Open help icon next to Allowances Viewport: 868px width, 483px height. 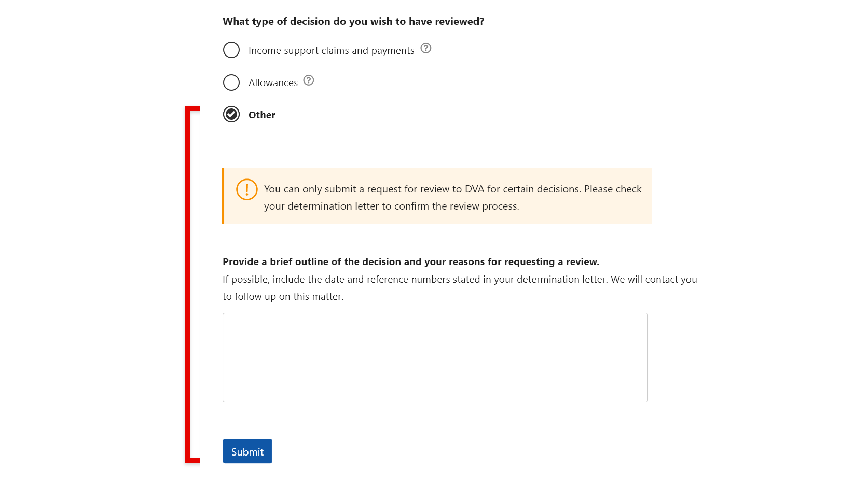[309, 80]
